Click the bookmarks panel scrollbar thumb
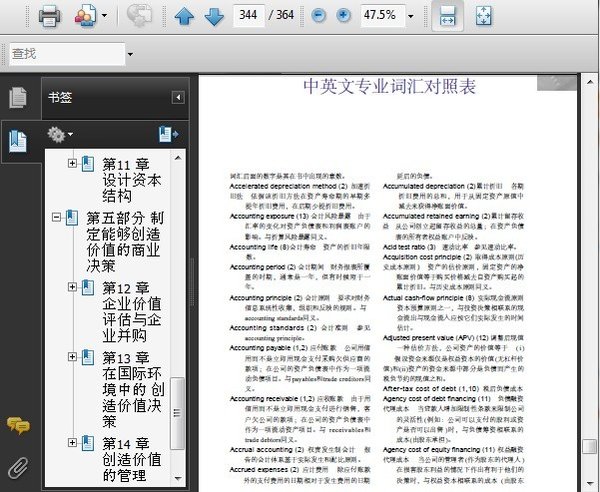600x492 pixels. click(x=178, y=413)
